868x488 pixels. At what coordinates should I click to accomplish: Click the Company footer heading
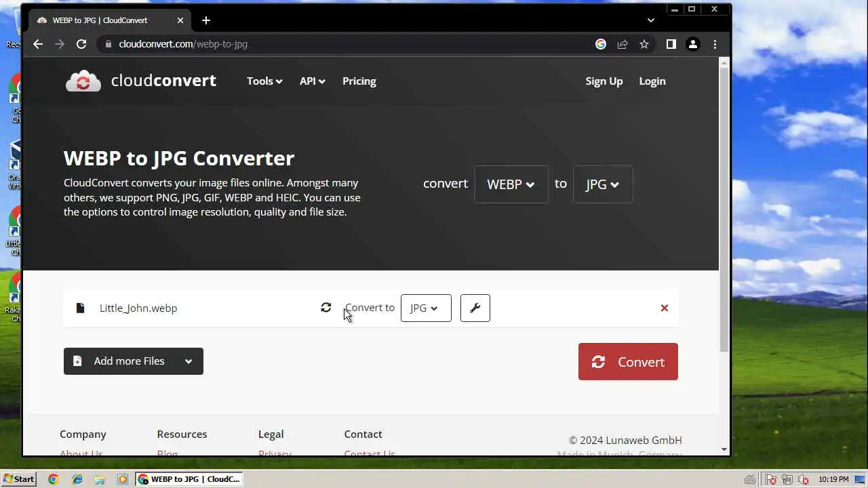point(83,434)
